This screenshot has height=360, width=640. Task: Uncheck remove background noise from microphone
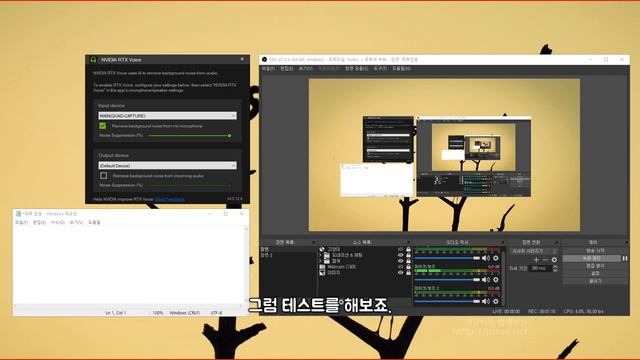(102, 126)
